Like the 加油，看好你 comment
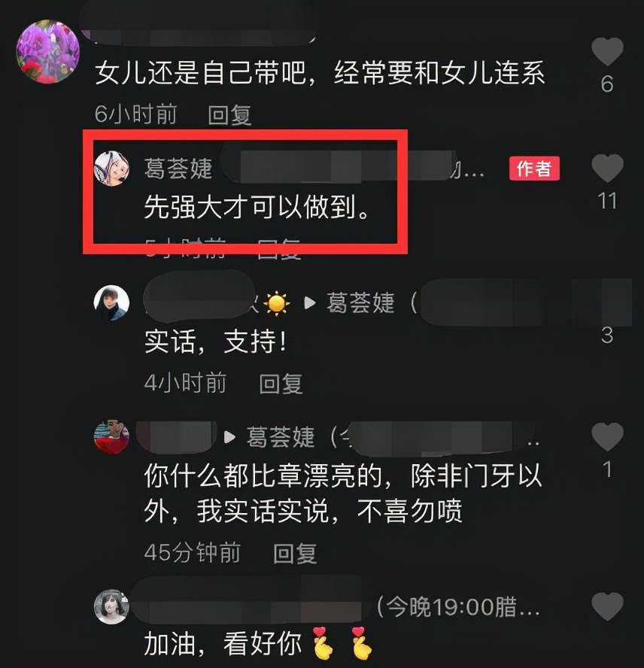 pyautogui.click(x=607, y=606)
